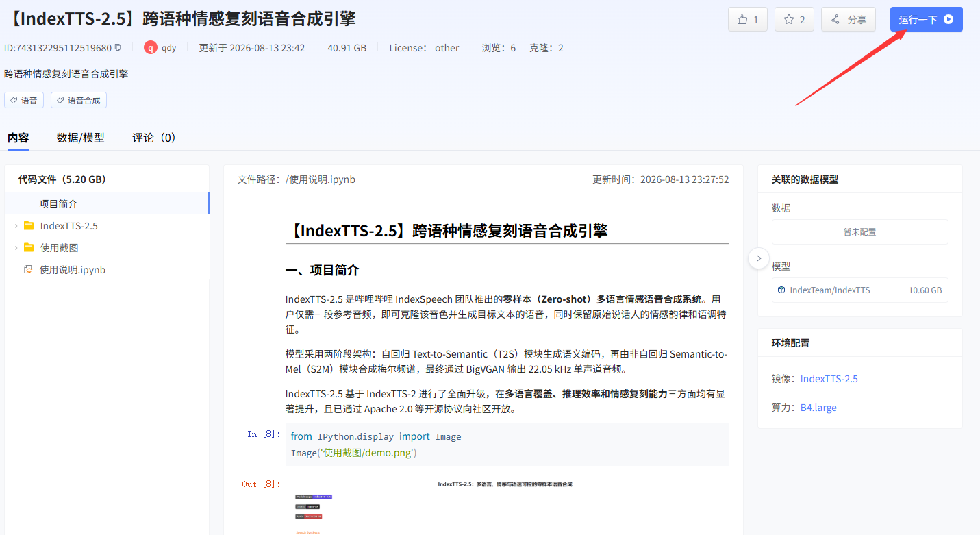Viewport: 980px width, 535px height.
Task: Select the 语音 tag
Action: [24, 100]
